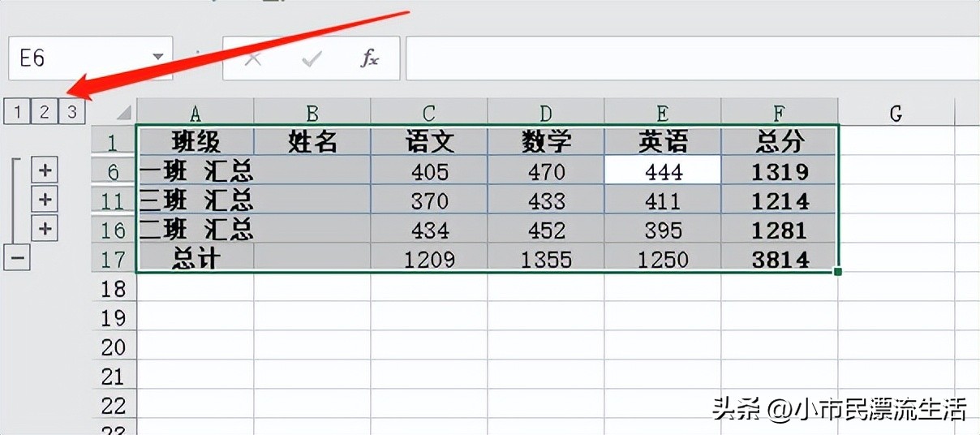Click cell with value 1355

(546, 259)
